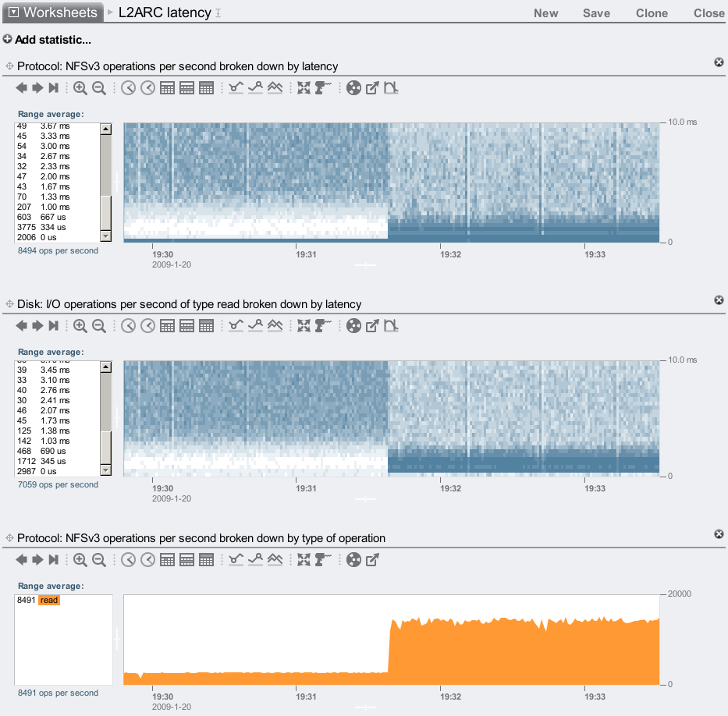The height and width of the screenshot is (716, 728).
Task: Select the orange read entry in breakdown list
Action: (48, 600)
